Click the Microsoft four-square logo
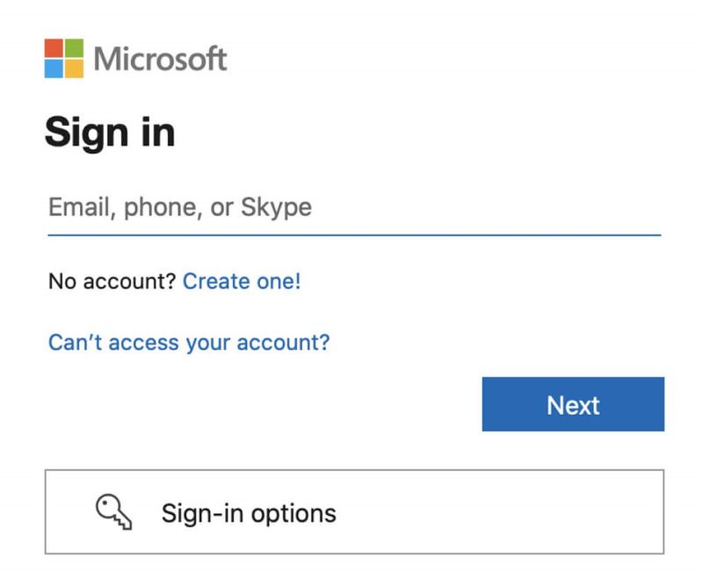The image size is (703, 588). pyautogui.click(x=65, y=56)
